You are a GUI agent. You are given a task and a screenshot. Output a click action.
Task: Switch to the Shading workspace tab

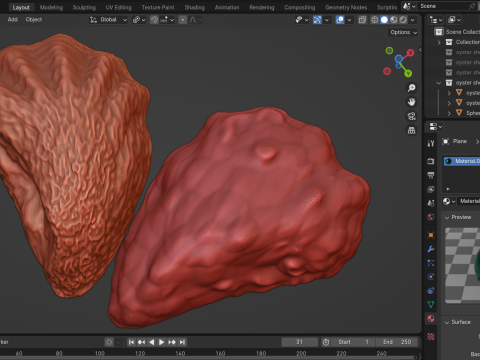coord(194,7)
